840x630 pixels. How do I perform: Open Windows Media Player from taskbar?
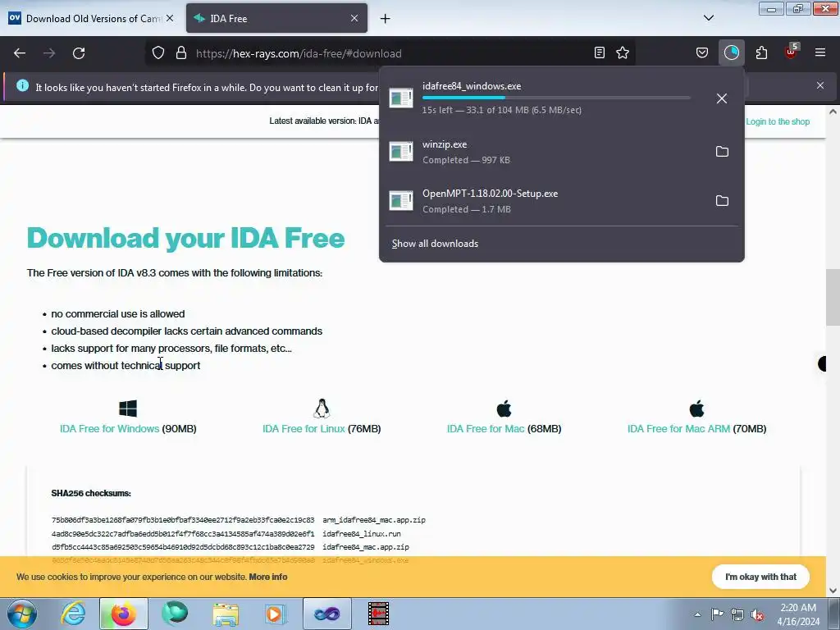click(276, 614)
